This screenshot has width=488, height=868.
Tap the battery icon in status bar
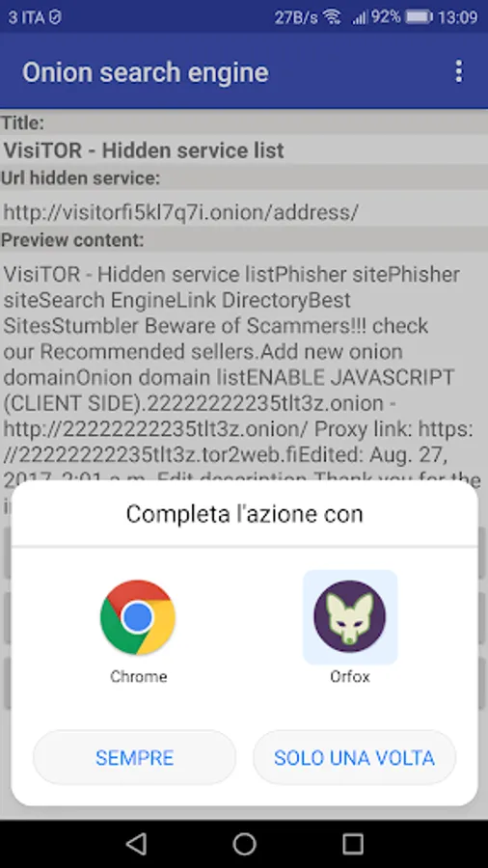(x=419, y=17)
